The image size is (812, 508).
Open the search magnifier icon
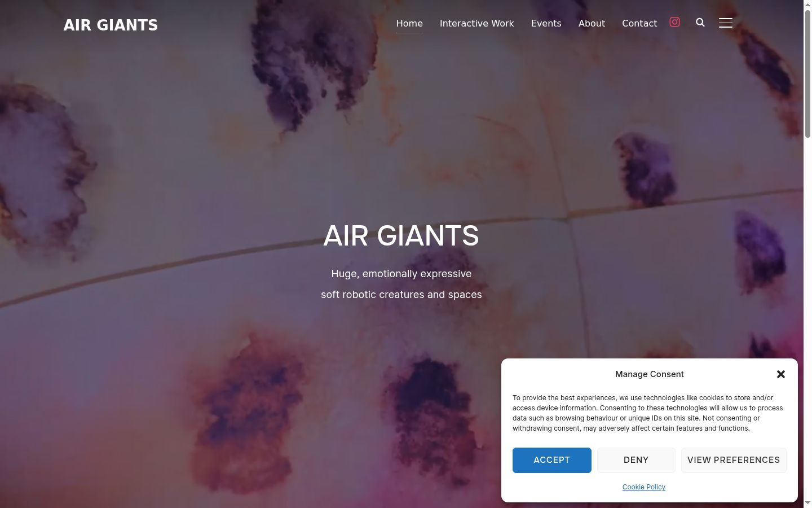click(x=700, y=23)
